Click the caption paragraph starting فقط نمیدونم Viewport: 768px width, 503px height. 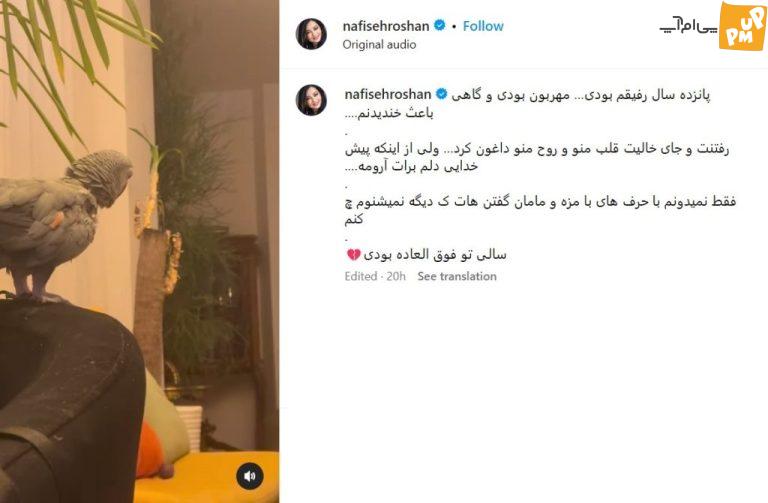[x=540, y=210]
